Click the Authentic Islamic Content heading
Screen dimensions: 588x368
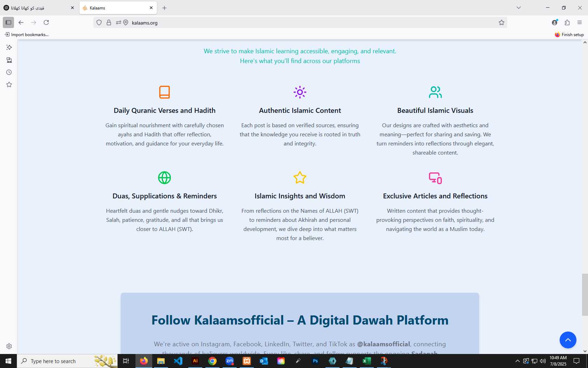[300, 110]
